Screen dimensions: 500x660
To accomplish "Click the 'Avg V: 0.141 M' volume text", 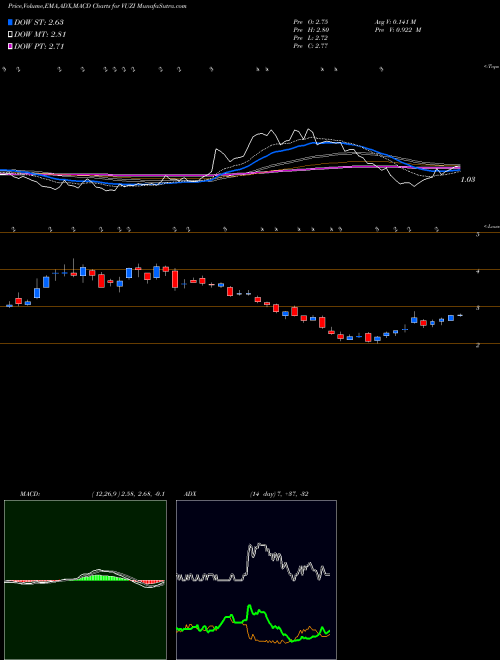I will click(395, 22).
